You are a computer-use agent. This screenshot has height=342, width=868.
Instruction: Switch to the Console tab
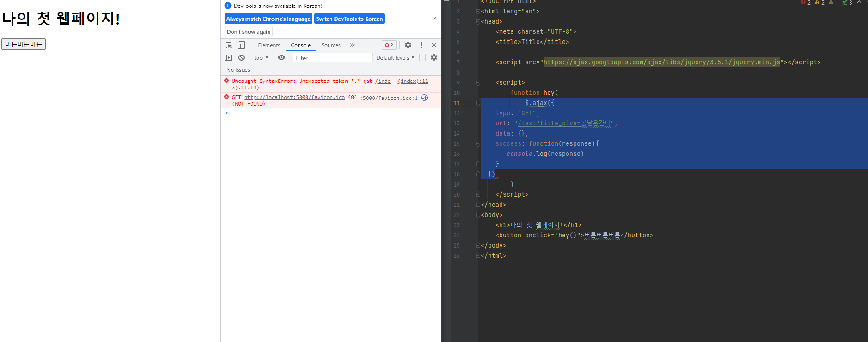point(300,45)
